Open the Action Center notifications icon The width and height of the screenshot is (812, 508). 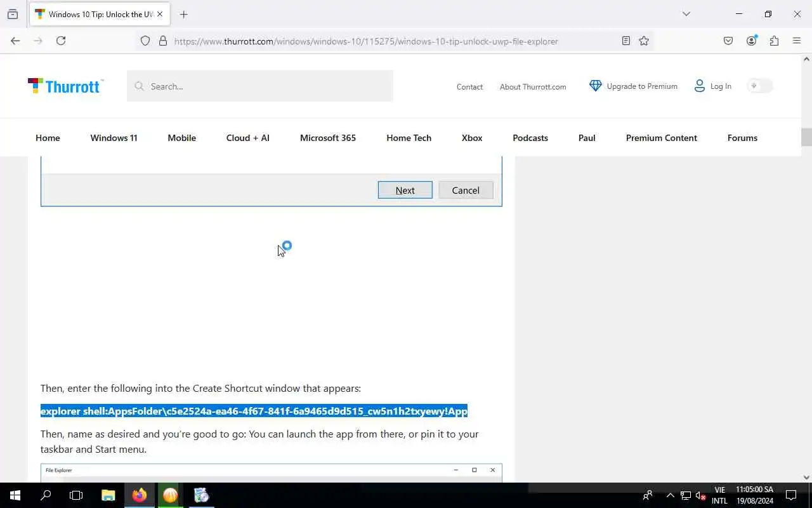point(791,495)
